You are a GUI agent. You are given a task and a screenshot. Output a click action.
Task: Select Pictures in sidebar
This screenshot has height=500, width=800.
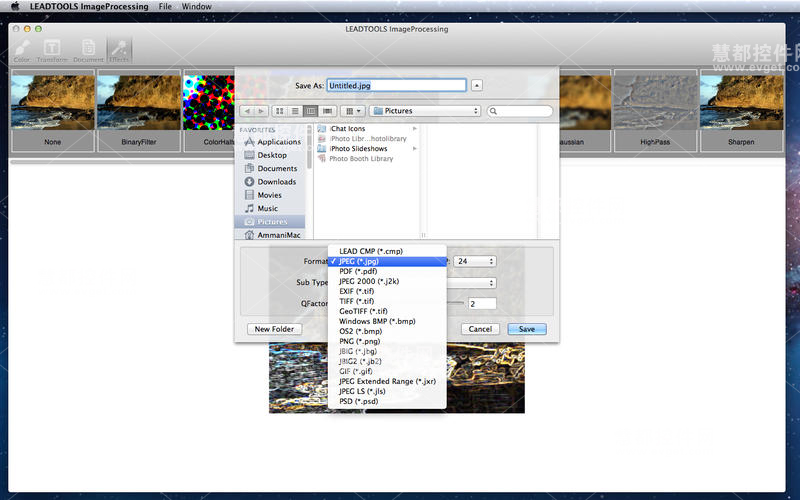pos(270,221)
